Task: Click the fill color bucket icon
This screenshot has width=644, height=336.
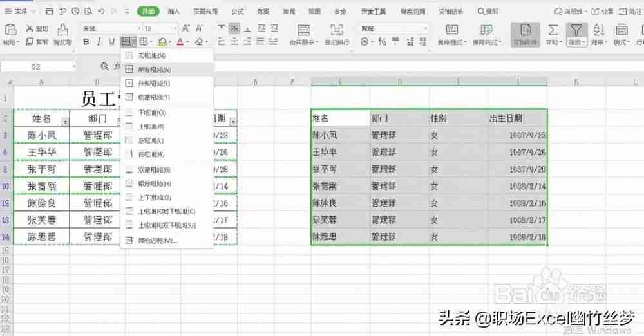Action: point(163,41)
